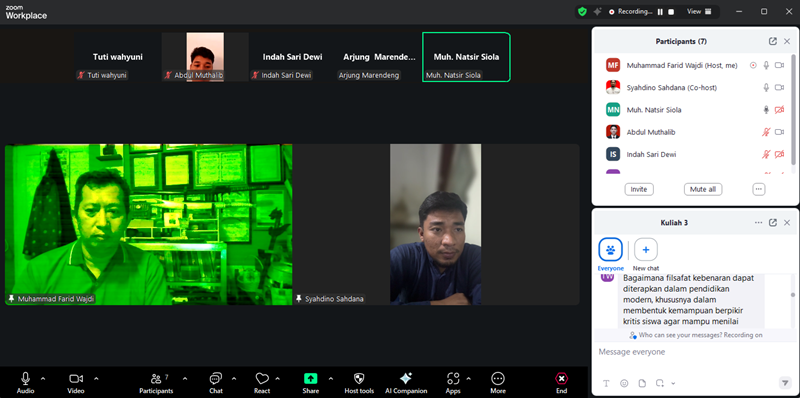Pop out the Participants panel
The height and width of the screenshot is (398, 800).
point(773,41)
